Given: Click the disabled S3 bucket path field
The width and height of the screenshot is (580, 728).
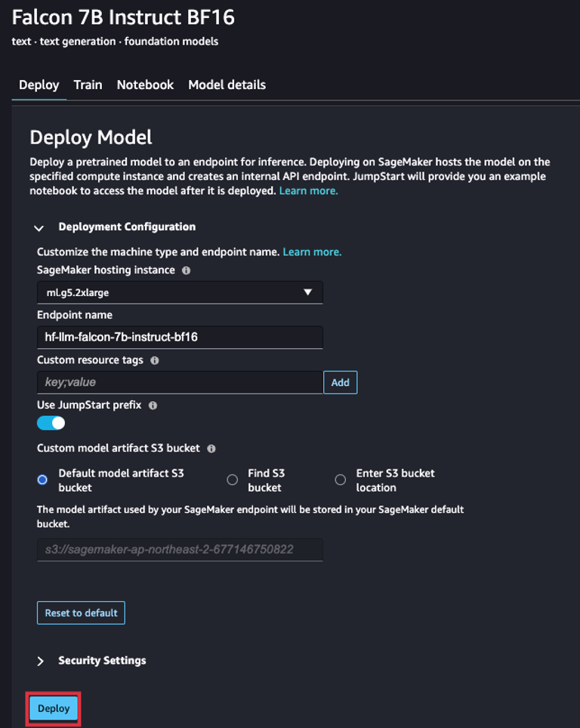Looking at the screenshot, I should point(180,550).
